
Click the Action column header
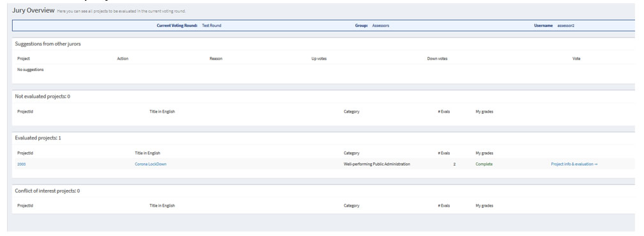(123, 59)
